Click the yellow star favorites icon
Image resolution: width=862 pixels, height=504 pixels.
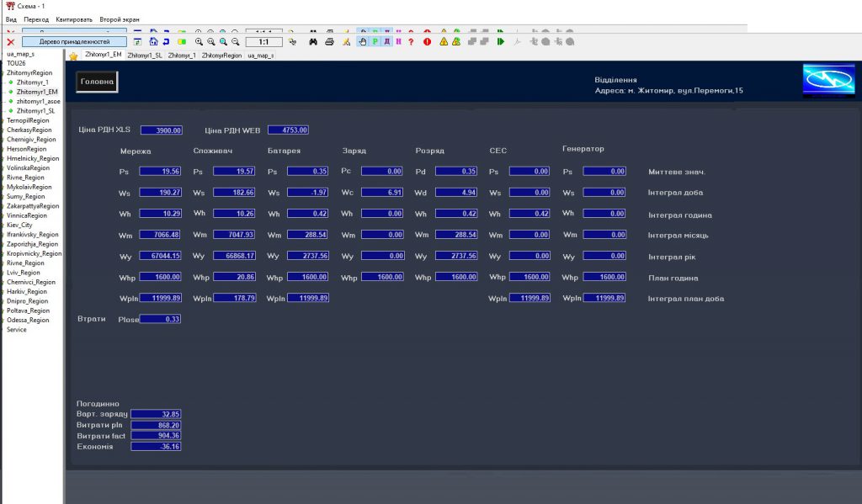pyautogui.click(x=73, y=56)
